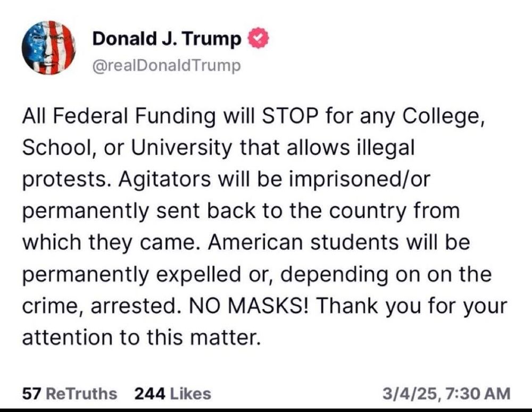Click the Thank you for your text
This screenshot has width=532, height=412.
pyautogui.click(x=411, y=306)
